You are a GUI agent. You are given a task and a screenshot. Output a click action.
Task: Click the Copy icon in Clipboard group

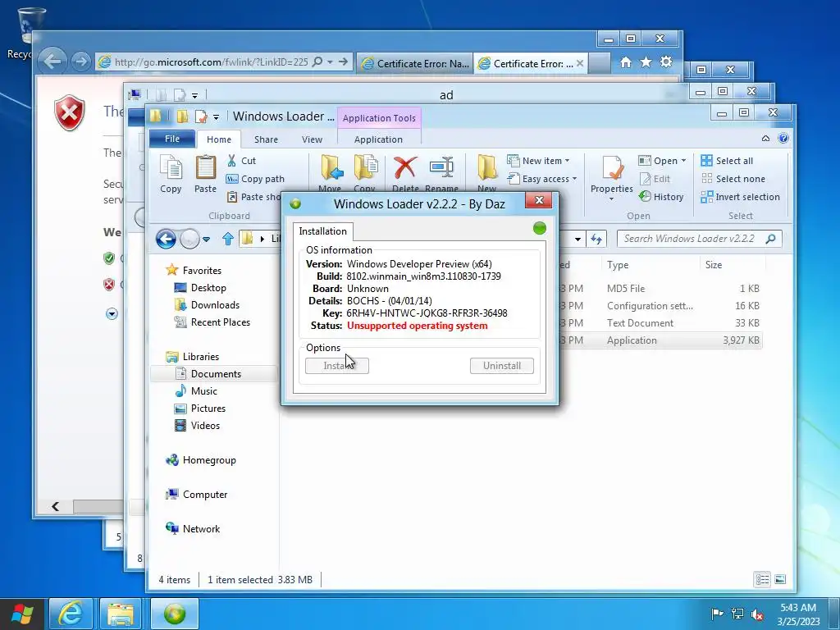point(171,167)
